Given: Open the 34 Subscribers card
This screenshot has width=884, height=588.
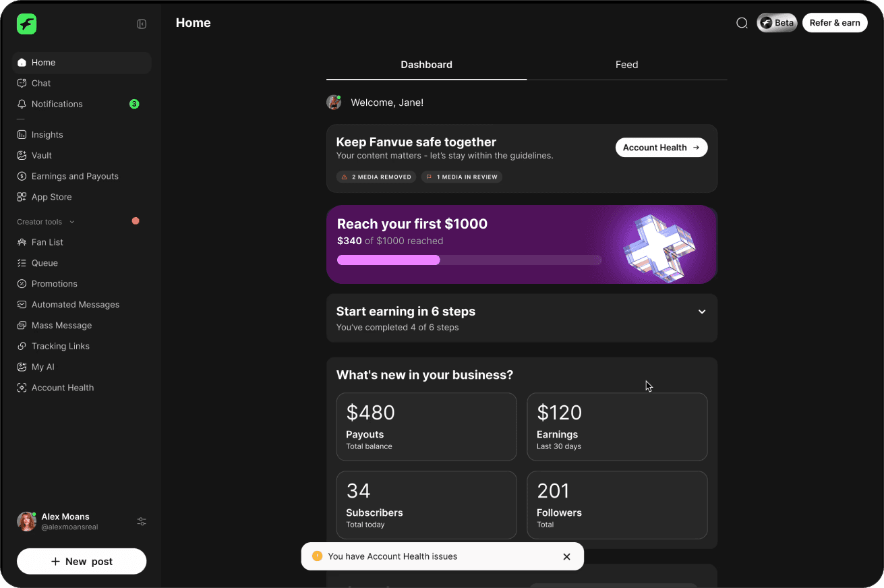Looking at the screenshot, I should coord(427,505).
